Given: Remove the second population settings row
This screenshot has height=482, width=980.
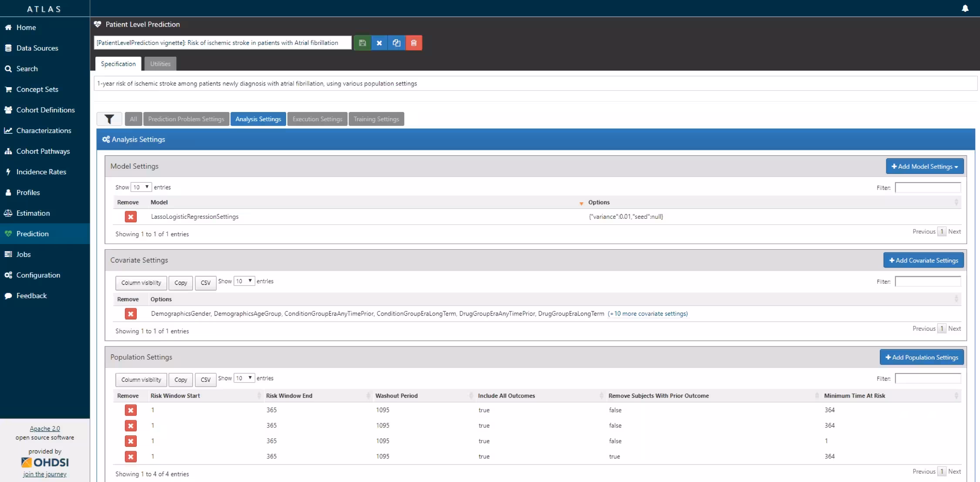Looking at the screenshot, I should point(131,426).
